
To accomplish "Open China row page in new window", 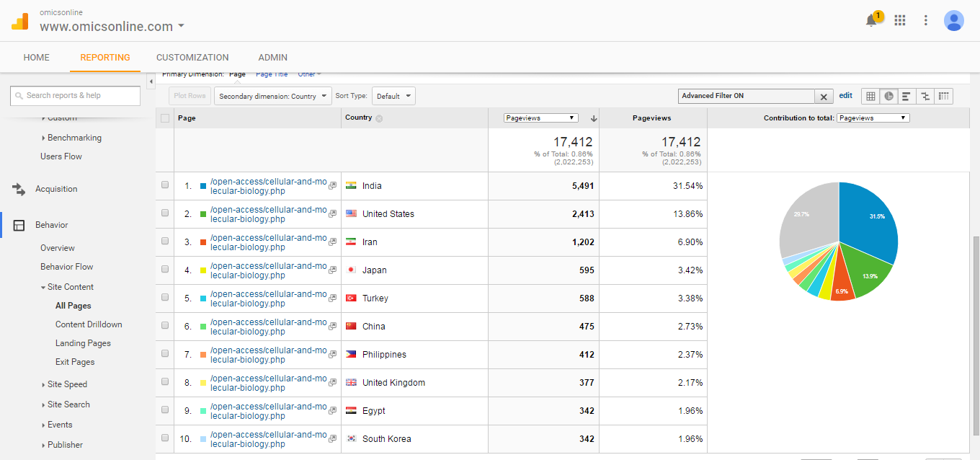I will pos(332,327).
